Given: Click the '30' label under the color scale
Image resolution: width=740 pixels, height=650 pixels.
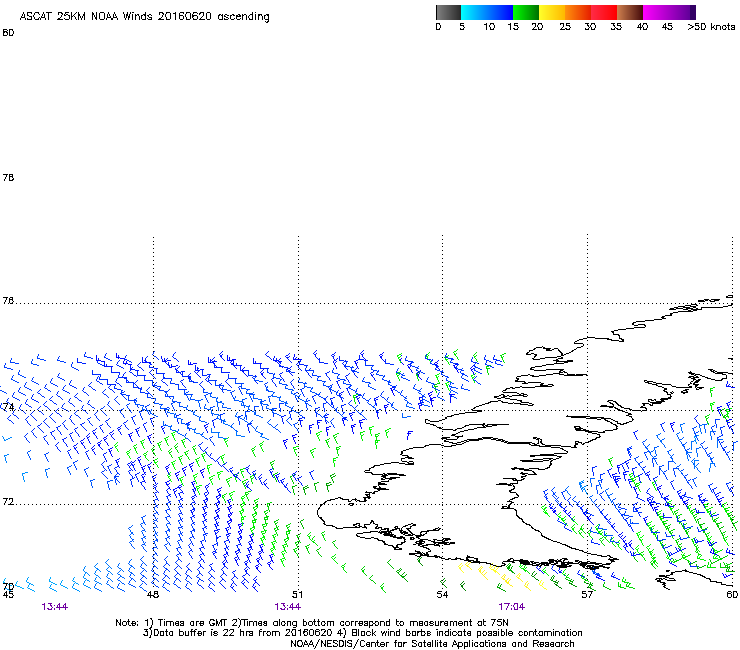Looking at the screenshot, I should tap(590, 27).
